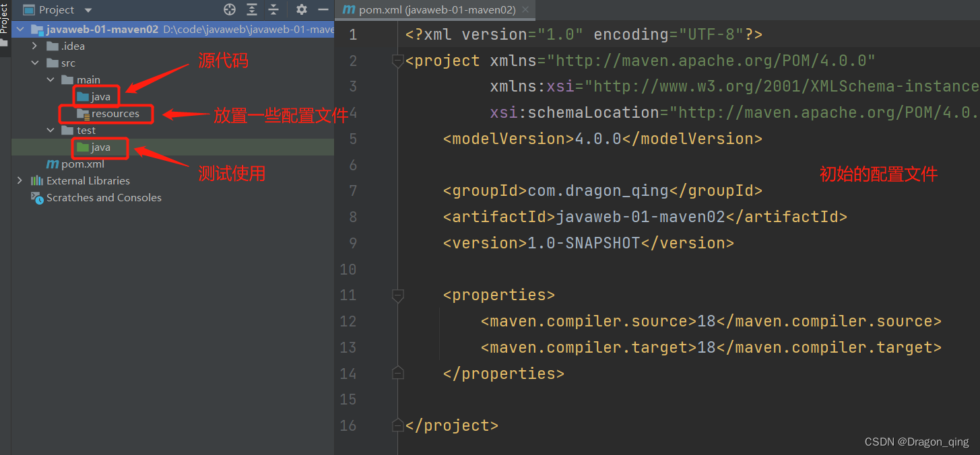Viewport: 980px width, 455px height.
Task: Select the java sources folder under main
Action: click(101, 97)
